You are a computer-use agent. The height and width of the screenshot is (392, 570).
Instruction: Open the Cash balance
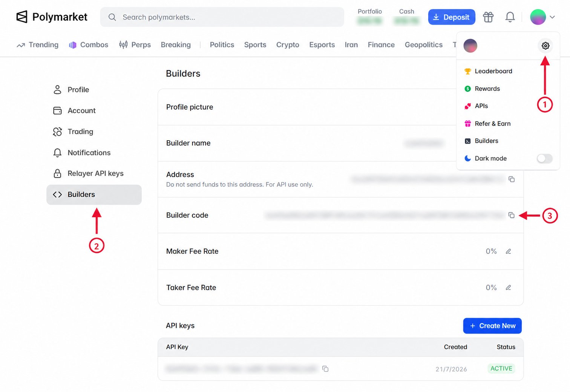point(406,17)
